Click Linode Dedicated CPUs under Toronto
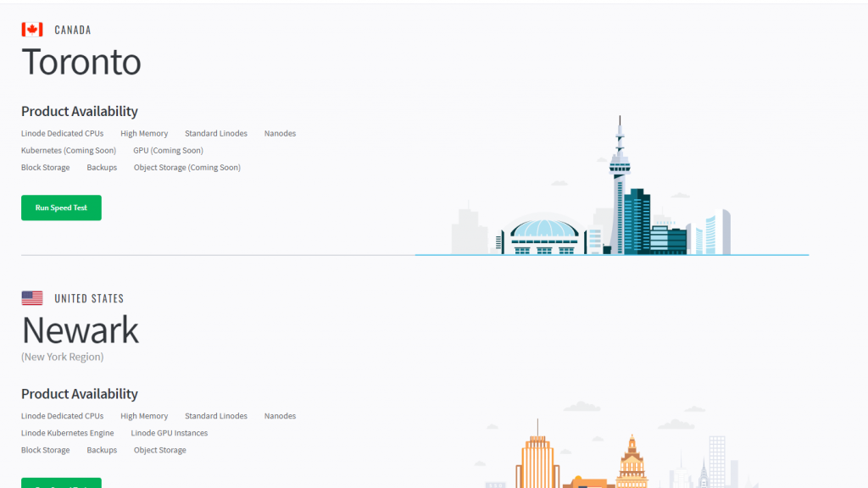This screenshot has width=868, height=488. pyautogui.click(x=62, y=133)
